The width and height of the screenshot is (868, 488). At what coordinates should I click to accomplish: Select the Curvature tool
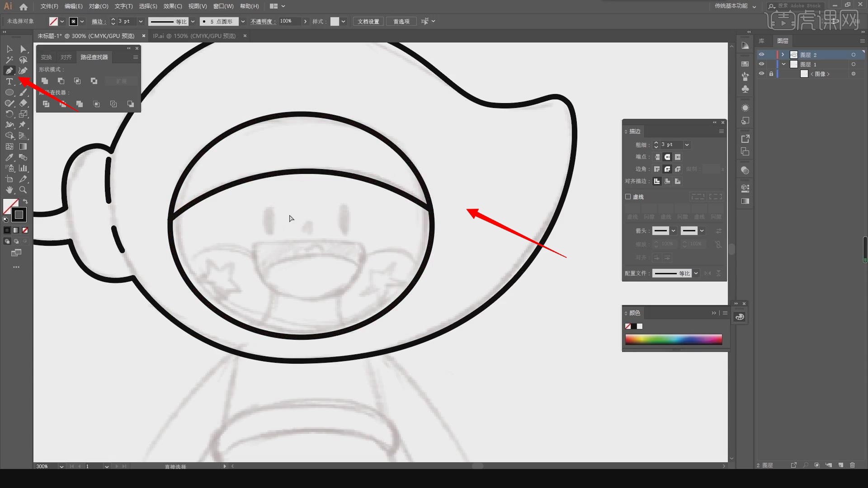[x=24, y=70]
